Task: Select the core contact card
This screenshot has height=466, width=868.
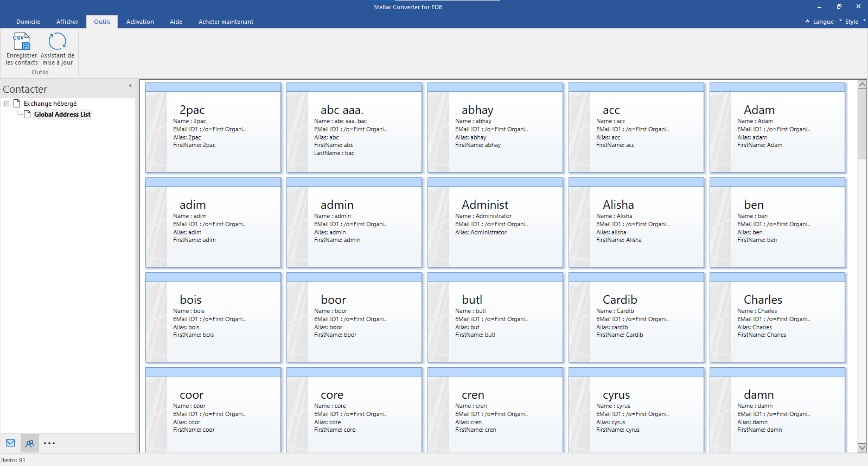Action: pyautogui.click(x=354, y=410)
